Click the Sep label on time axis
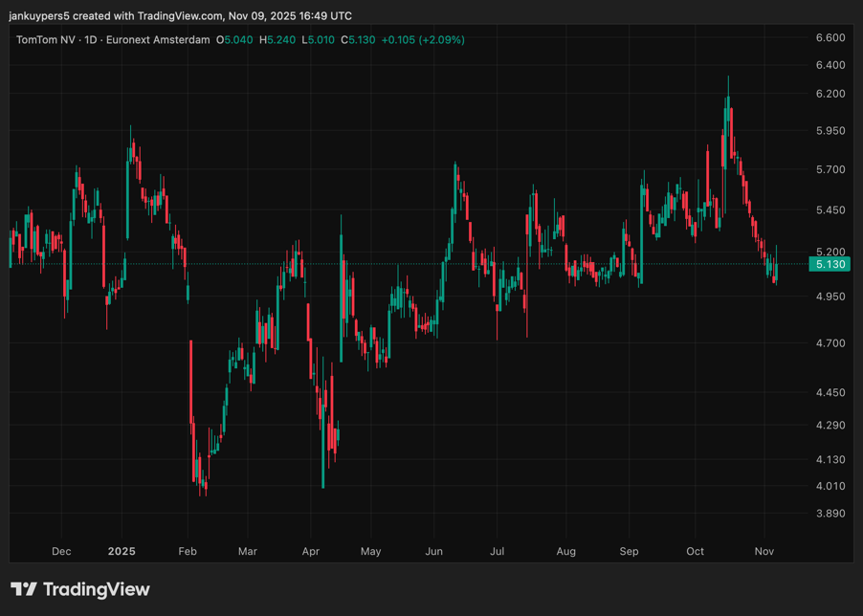 (x=630, y=551)
